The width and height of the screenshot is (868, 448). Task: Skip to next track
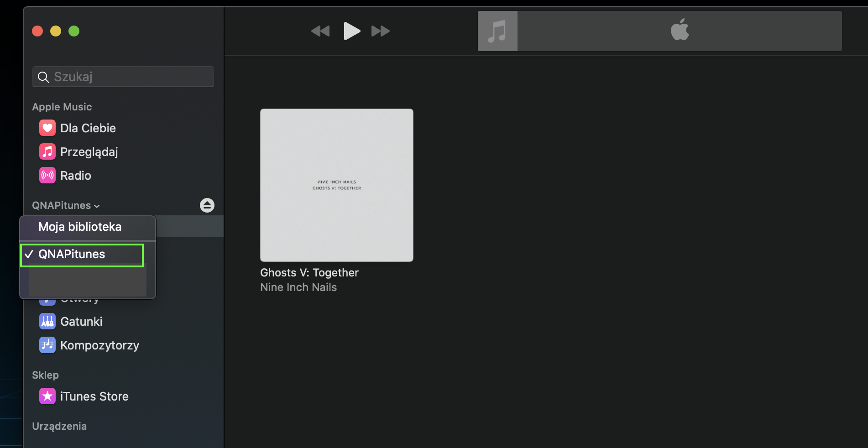coord(381,31)
